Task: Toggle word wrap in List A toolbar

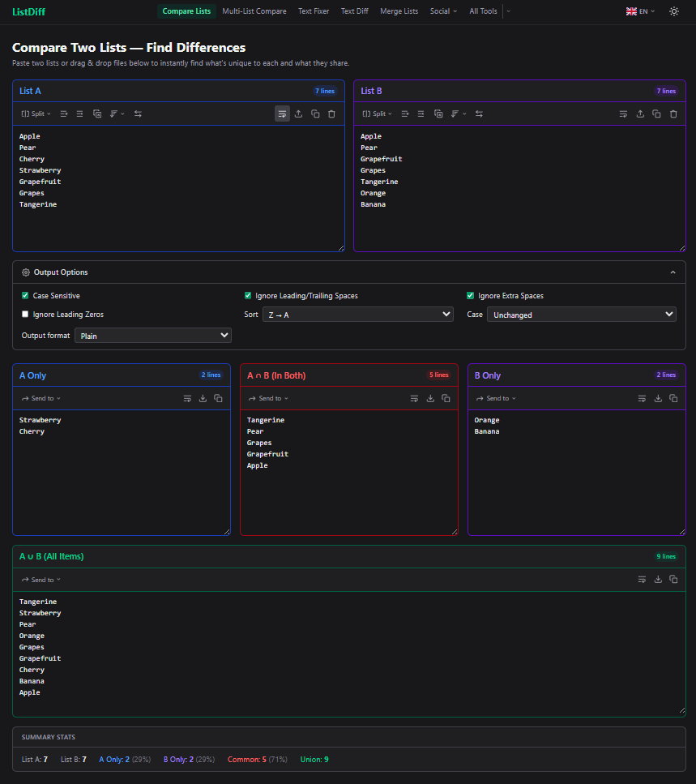Action: pos(282,114)
